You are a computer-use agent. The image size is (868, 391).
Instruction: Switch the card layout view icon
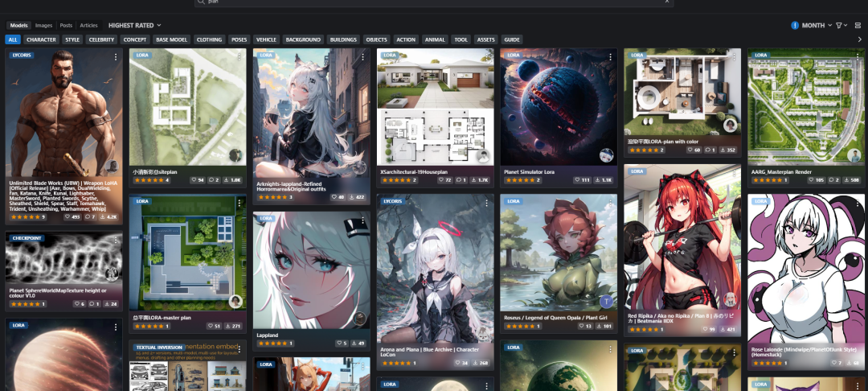pos(858,26)
